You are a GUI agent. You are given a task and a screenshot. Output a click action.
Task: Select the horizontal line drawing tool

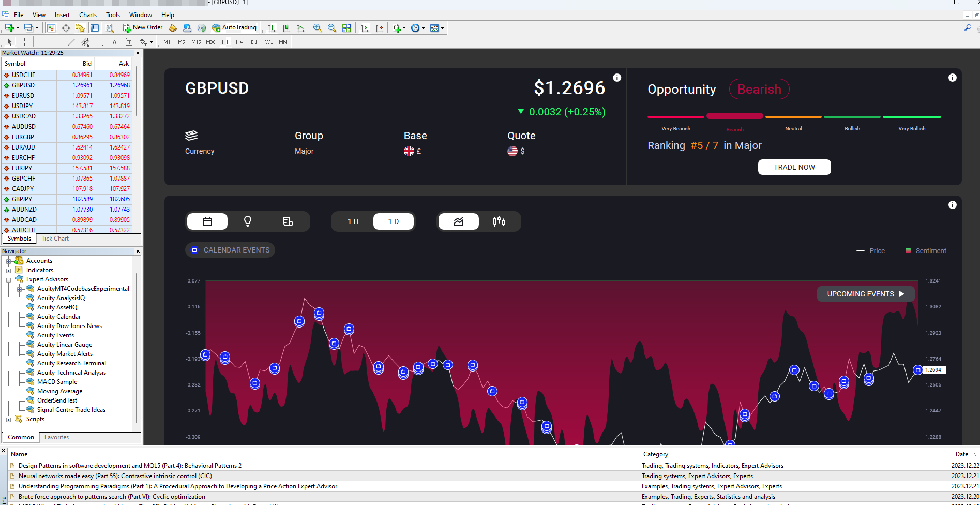pos(56,42)
